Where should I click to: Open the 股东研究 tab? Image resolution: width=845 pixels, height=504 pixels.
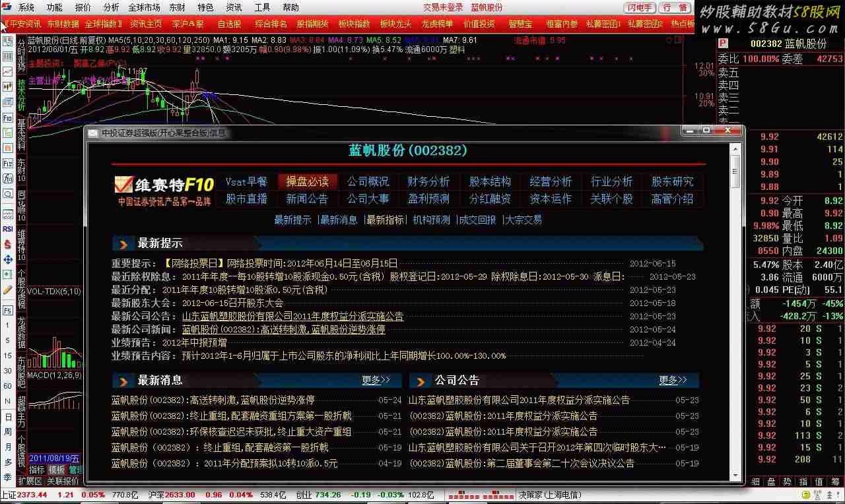coord(672,181)
